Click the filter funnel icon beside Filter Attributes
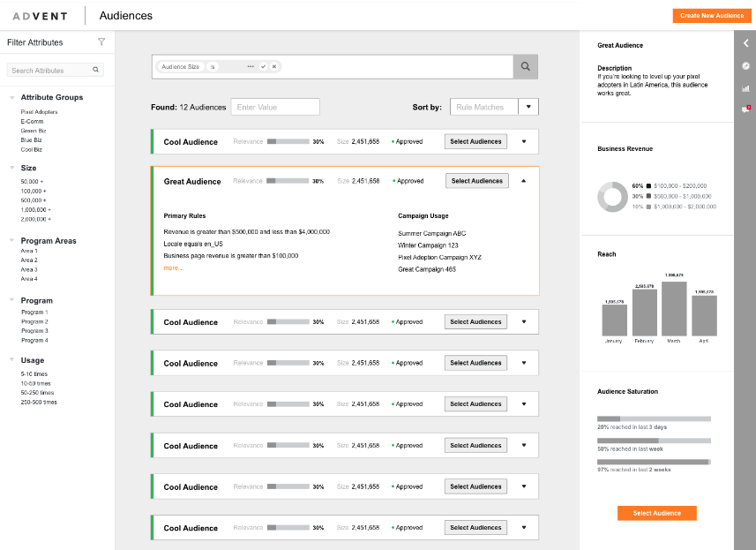 coord(101,41)
